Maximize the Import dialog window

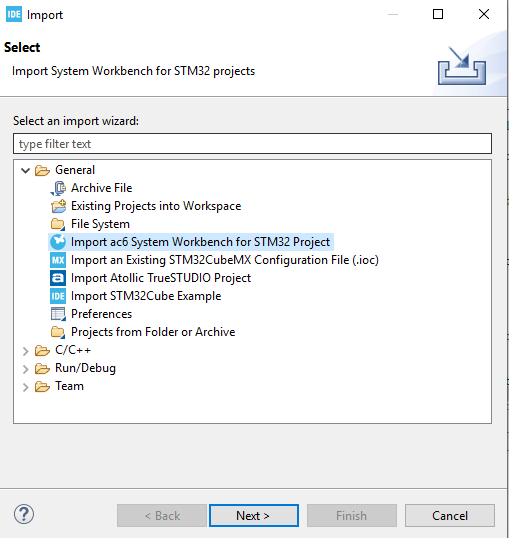click(438, 14)
